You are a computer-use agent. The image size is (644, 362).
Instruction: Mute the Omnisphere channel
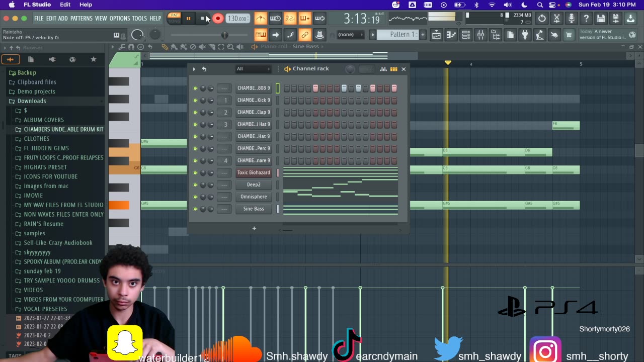[x=195, y=197]
